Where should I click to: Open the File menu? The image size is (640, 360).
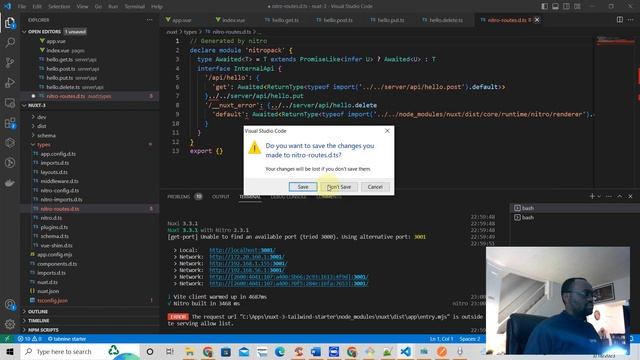click(x=22, y=7)
